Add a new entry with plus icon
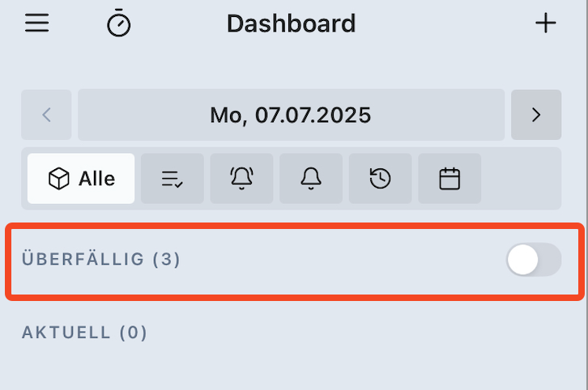The image size is (588, 390). 545,23
